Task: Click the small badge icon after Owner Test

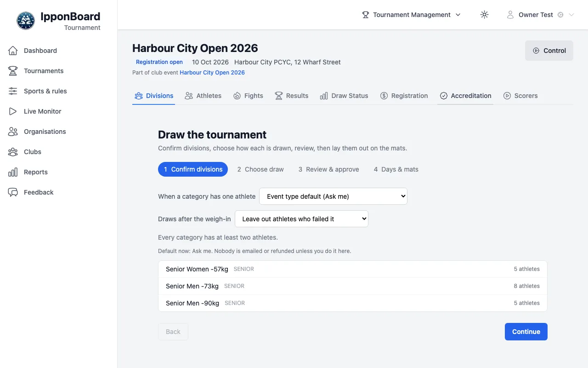Action: (x=560, y=15)
